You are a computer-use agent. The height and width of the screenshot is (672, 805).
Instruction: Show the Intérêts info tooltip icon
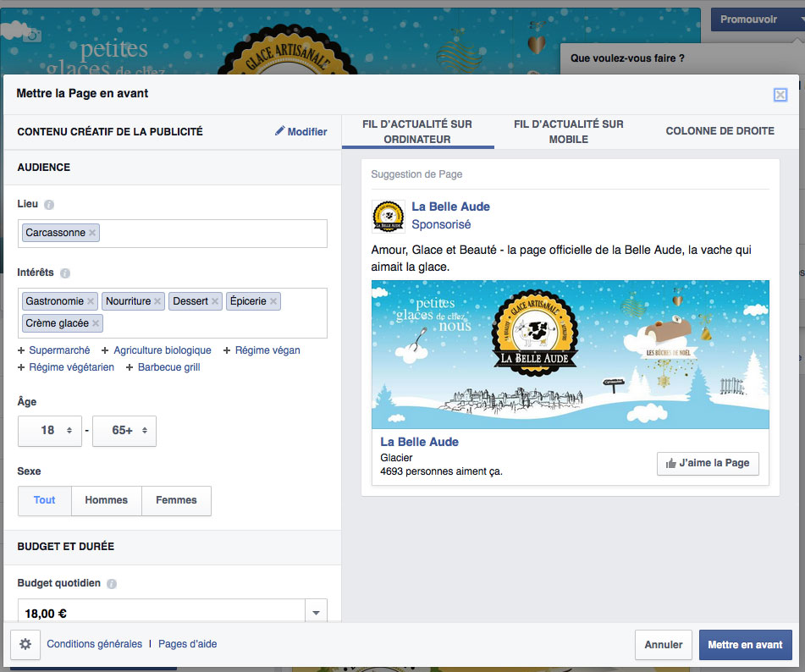tap(64, 273)
